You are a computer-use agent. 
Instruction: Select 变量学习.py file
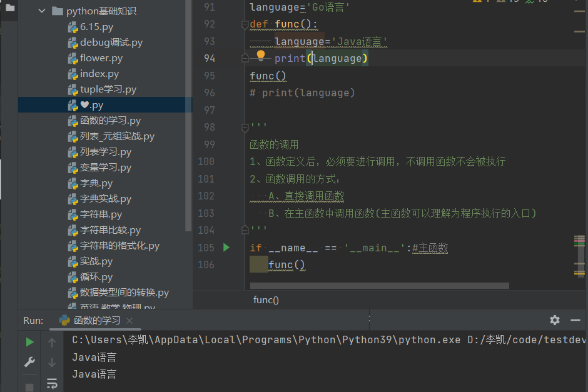105,168
